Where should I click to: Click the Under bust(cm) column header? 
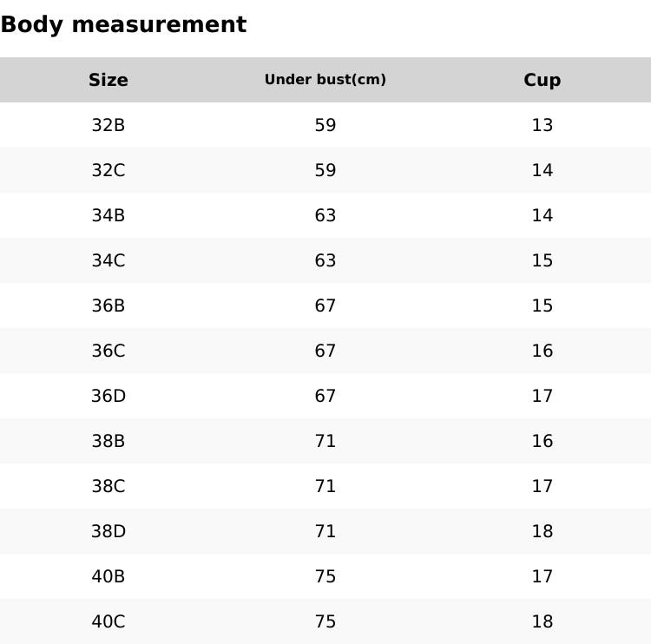pos(325,80)
